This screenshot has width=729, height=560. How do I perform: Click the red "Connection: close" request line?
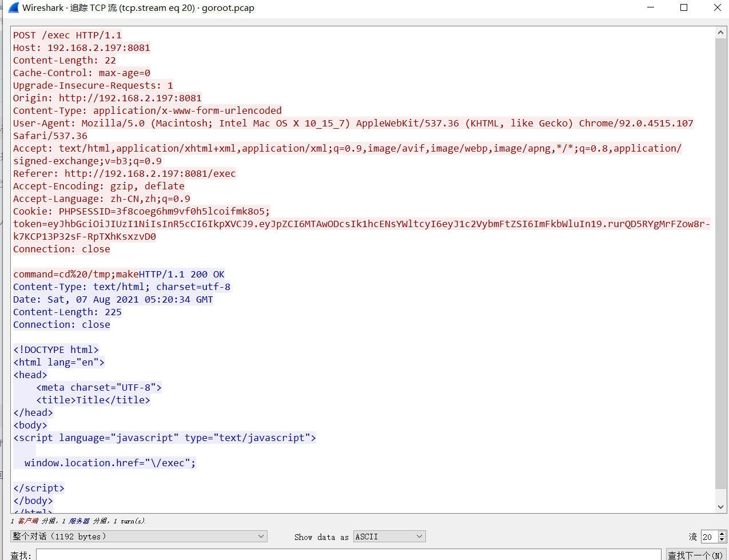tap(62, 249)
